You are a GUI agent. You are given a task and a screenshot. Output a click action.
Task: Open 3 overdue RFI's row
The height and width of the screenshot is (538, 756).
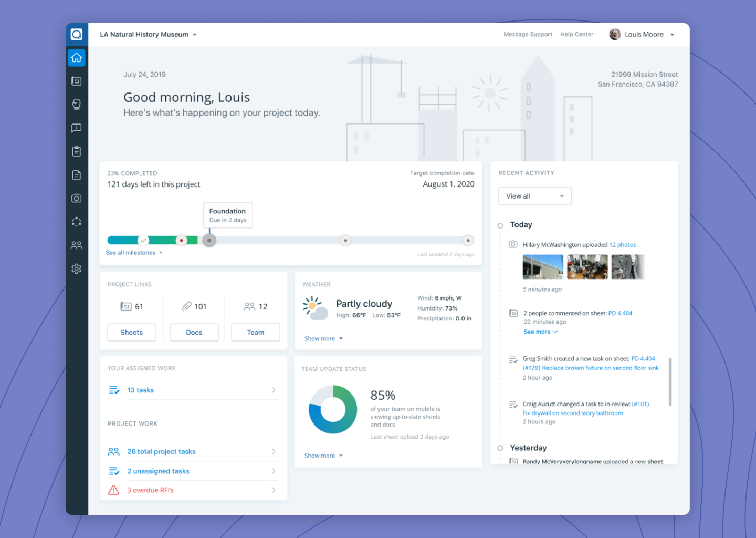[x=193, y=490]
